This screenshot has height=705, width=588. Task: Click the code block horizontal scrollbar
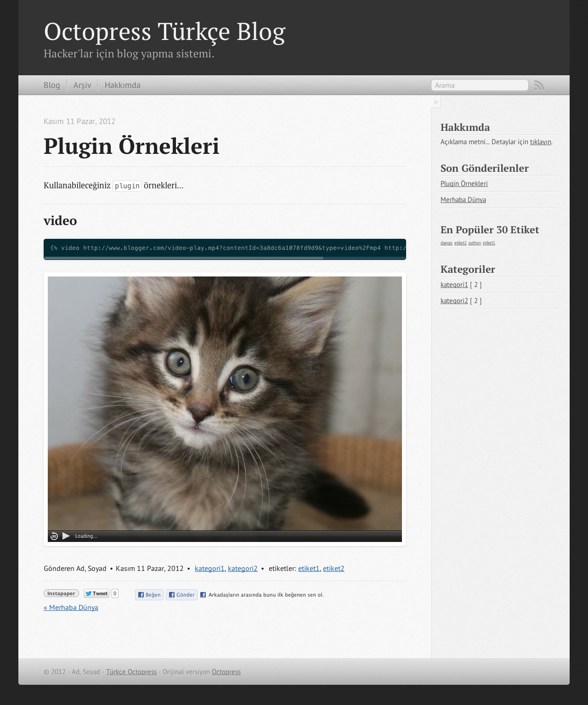click(x=184, y=258)
